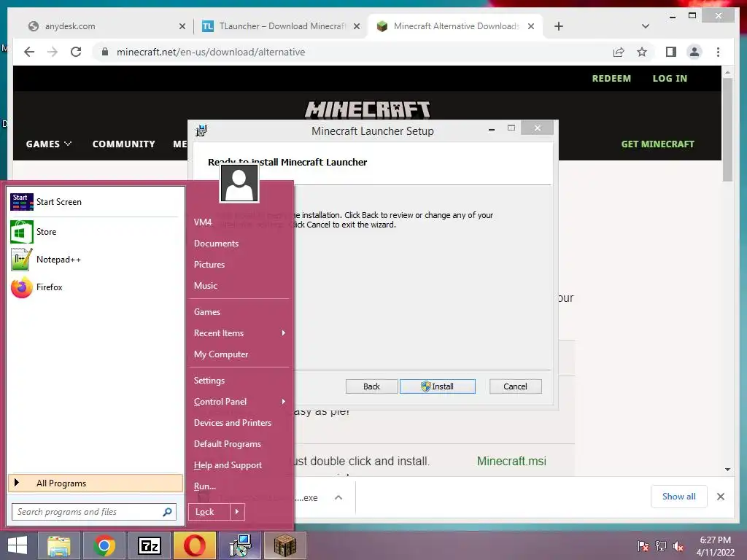Launch Firefox from start menu
The width and height of the screenshot is (747, 560).
(21, 287)
